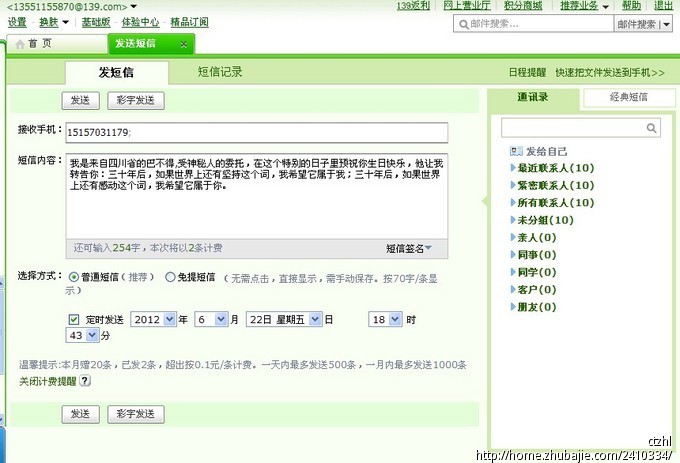Switch to 经典短信 tab
Screen dimensions: 680x463
point(629,98)
